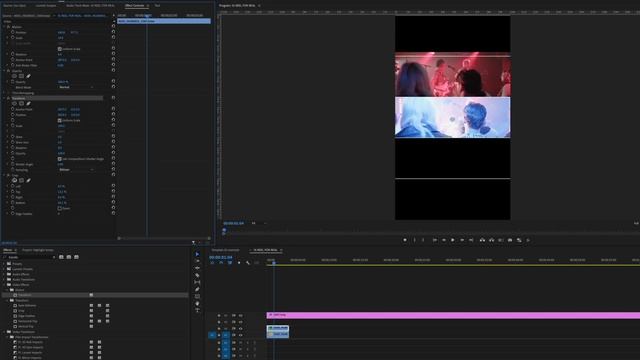The width and height of the screenshot is (640, 360).
Task: Open the Blend Mode Normal dropdown
Action: [x=76, y=87]
